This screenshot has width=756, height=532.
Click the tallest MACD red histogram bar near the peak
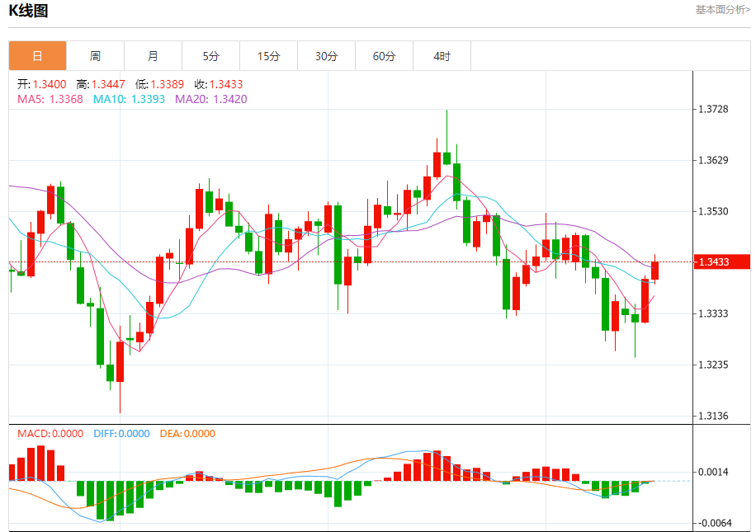coord(41,463)
